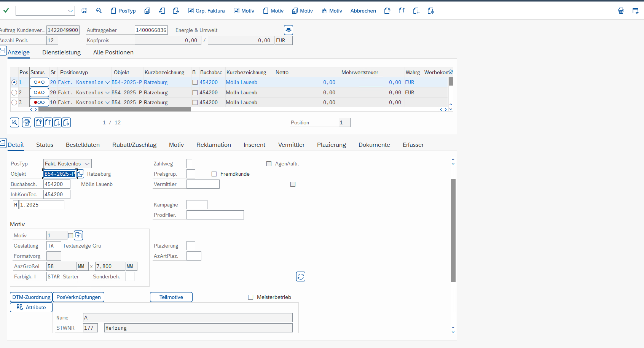Viewport: 644px width, 348px height.
Task: Go to last position below table
Action: coord(66,122)
